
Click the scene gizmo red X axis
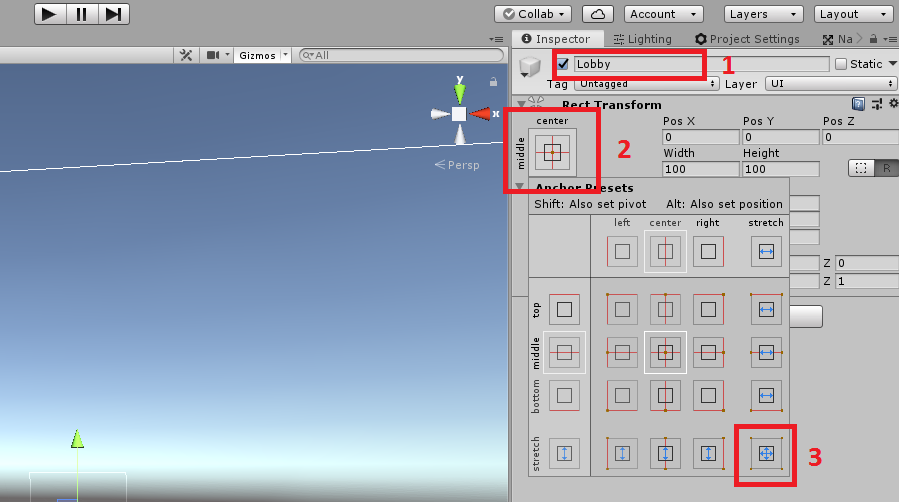coord(482,114)
